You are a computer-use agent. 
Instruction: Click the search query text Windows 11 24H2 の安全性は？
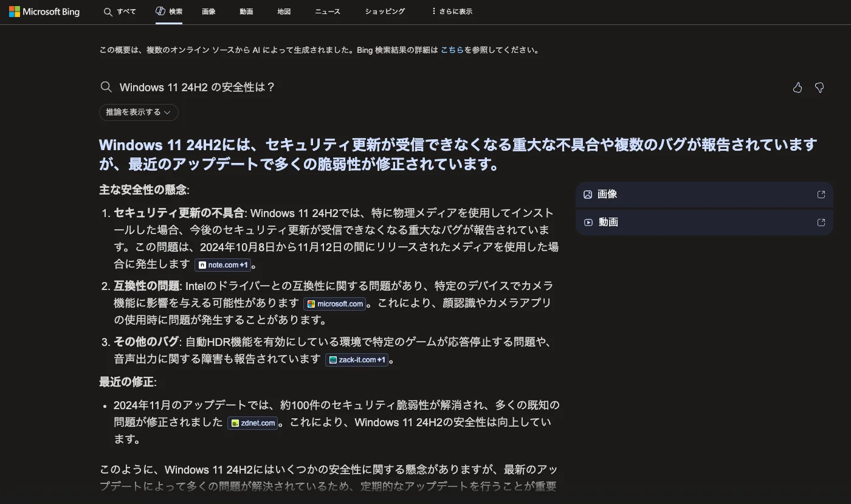[198, 88]
